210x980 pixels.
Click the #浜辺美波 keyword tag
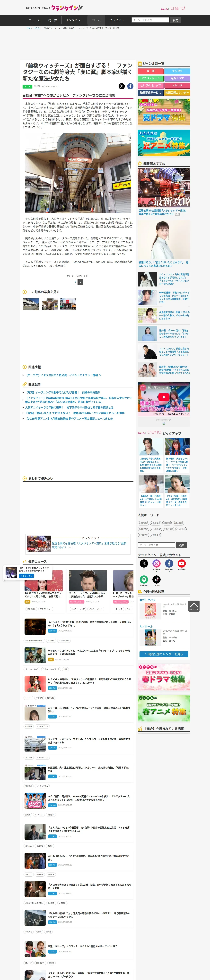point(156,523)
